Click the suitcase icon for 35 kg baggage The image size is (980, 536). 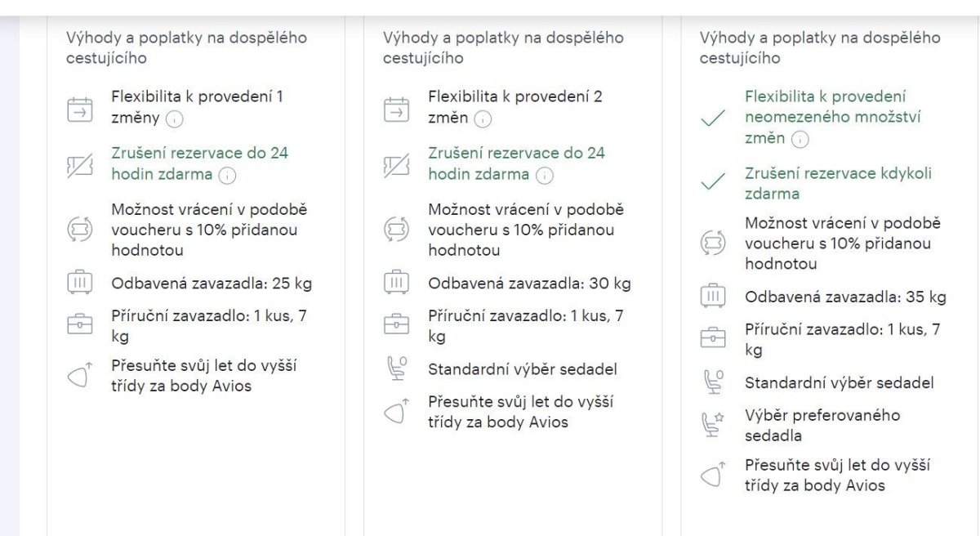pos(713,297)
